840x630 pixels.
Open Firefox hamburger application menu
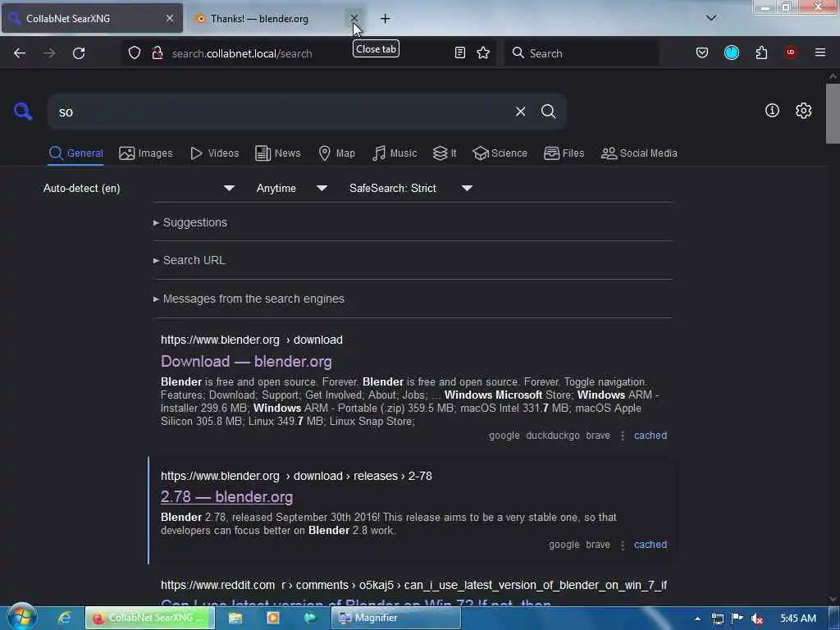pos(820,52)
